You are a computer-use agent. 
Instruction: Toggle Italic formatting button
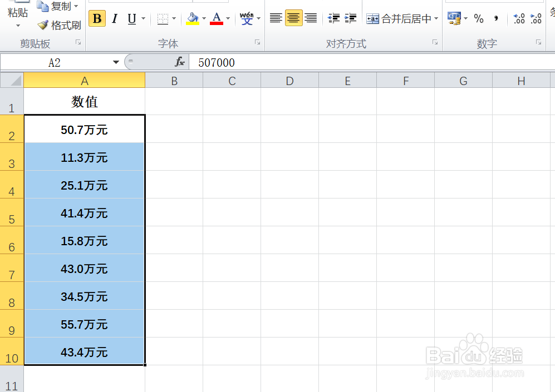(114, 18)
